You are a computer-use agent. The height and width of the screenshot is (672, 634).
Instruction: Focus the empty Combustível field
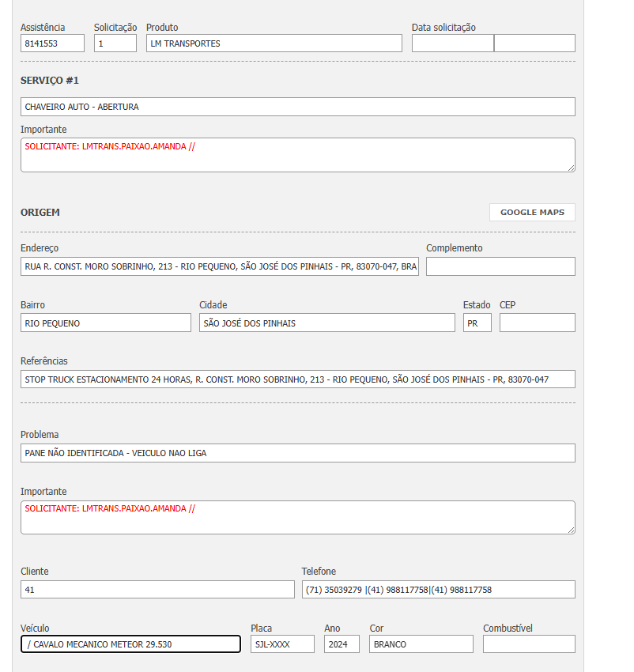click(x=529, y=644)
